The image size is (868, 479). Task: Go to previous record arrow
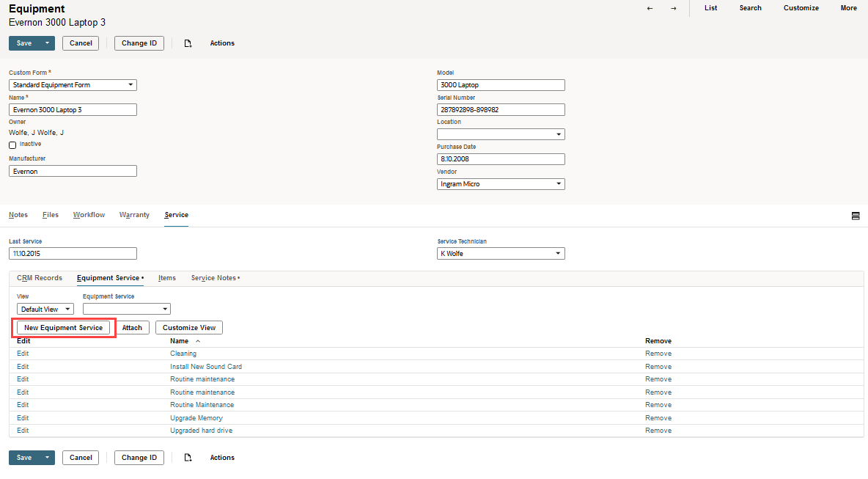tap(650, 8)
